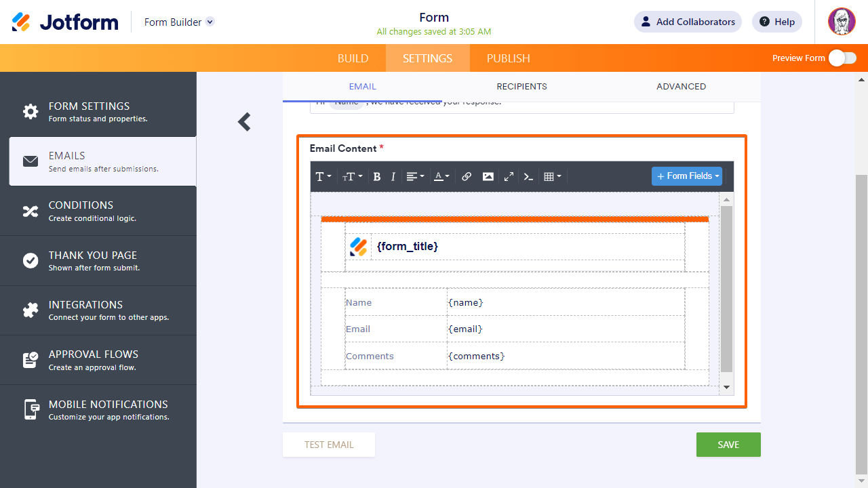Click the Mobile Notifications phone icon
This screenshot has width=868, height=488.
[31, 409]
